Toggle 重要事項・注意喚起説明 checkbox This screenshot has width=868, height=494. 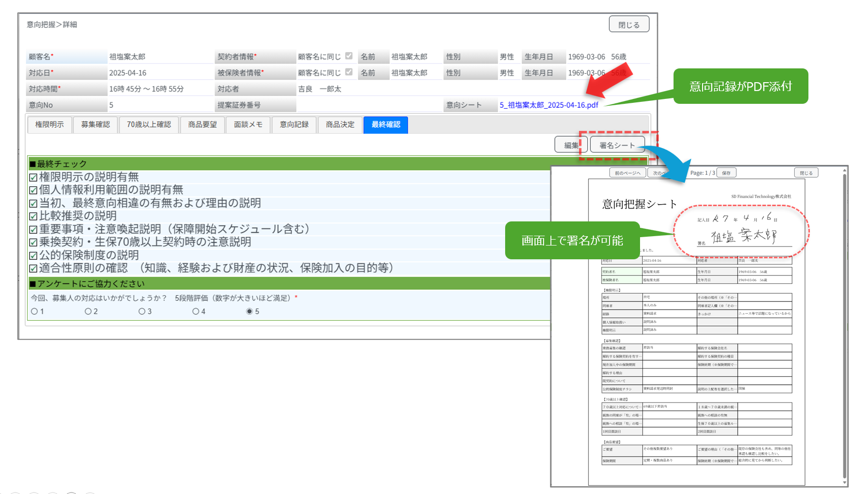[x=33, y=229]
